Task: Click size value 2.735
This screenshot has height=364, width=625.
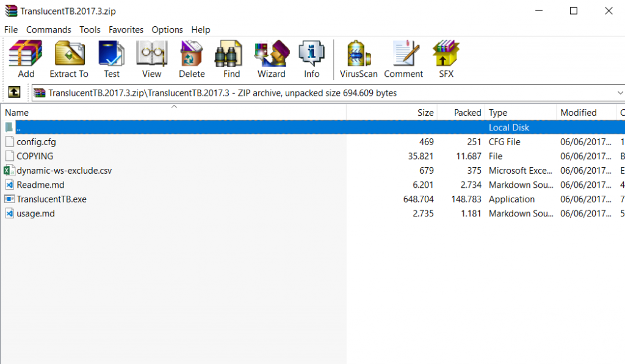Action: (423, 213)
